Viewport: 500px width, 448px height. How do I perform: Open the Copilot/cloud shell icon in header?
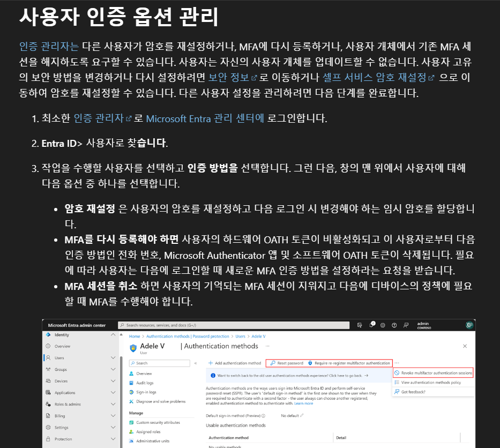pos(360,325)
